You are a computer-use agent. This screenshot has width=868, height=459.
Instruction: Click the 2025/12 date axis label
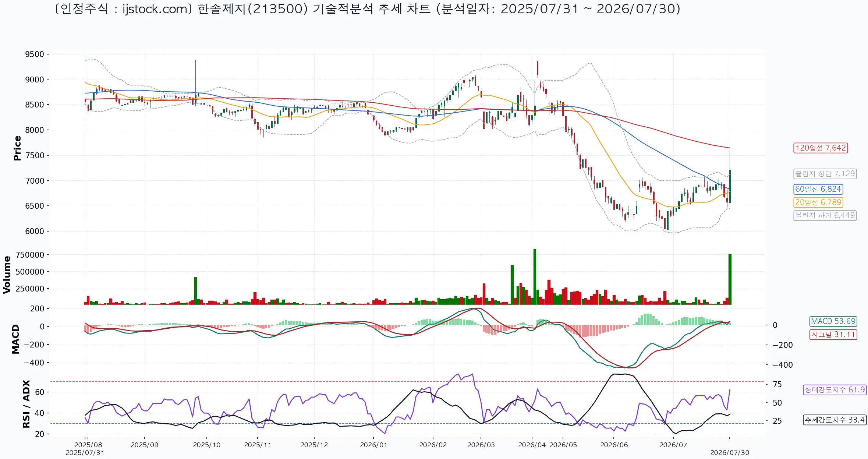click(x=314, y=445)
